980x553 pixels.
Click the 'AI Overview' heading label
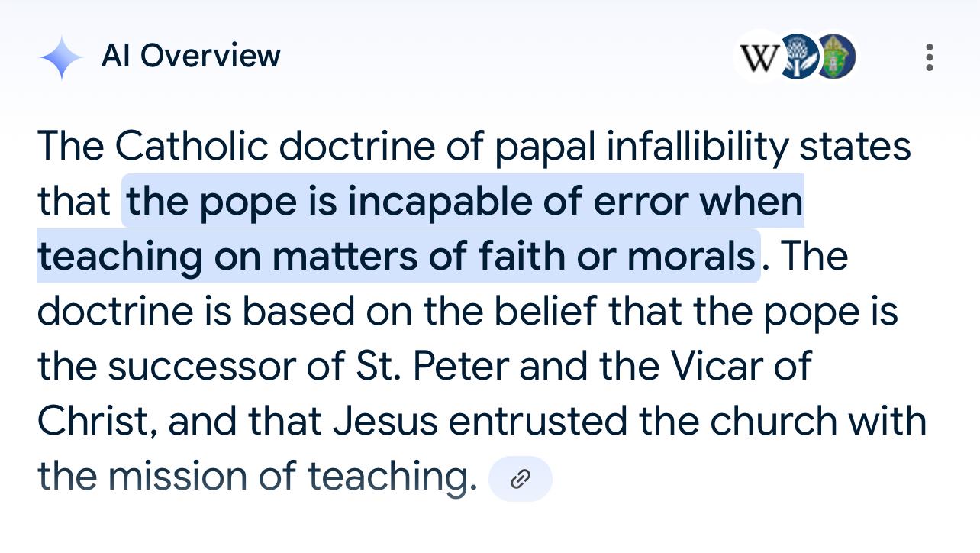click(191, 56)
